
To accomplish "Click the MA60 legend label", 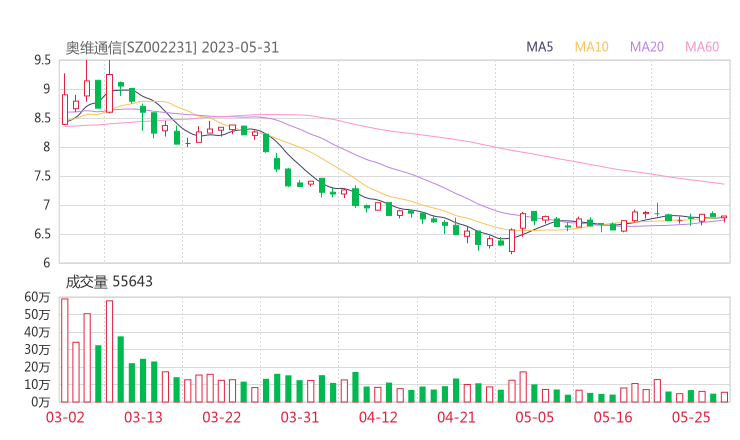I will pyautogui.click(x=702, y=47).
